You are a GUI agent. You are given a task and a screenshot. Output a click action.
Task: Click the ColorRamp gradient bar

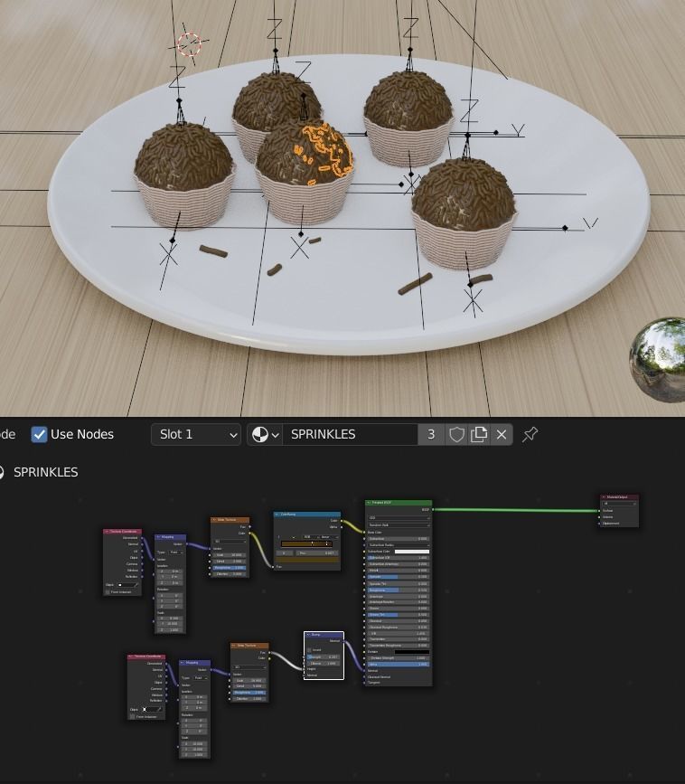point(306,544)
